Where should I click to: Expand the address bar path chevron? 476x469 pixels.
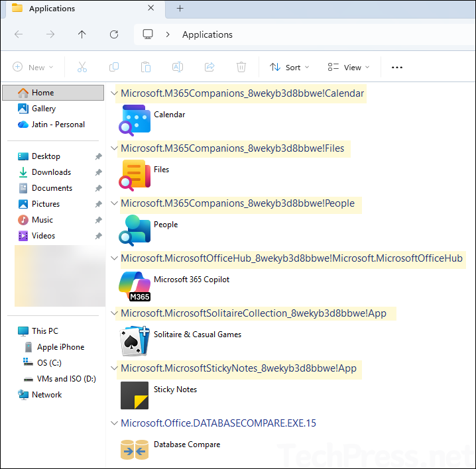(168, 34)
